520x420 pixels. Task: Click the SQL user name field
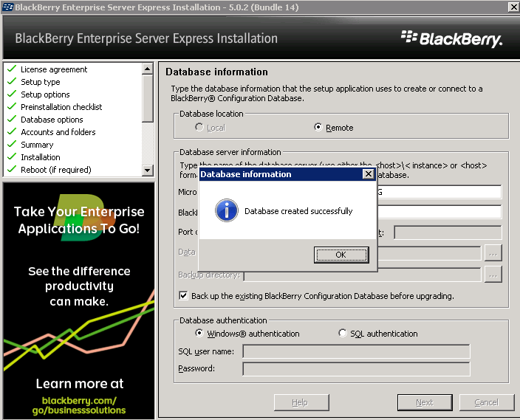(x=356, y=351)
